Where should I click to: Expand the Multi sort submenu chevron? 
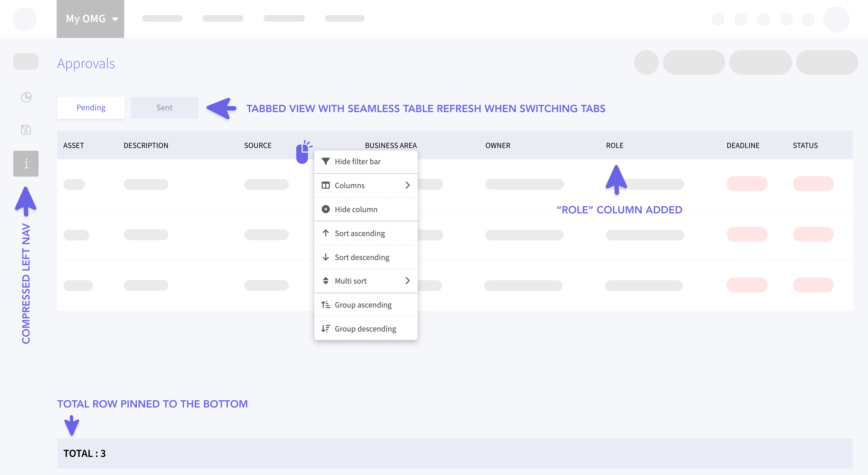407,281
